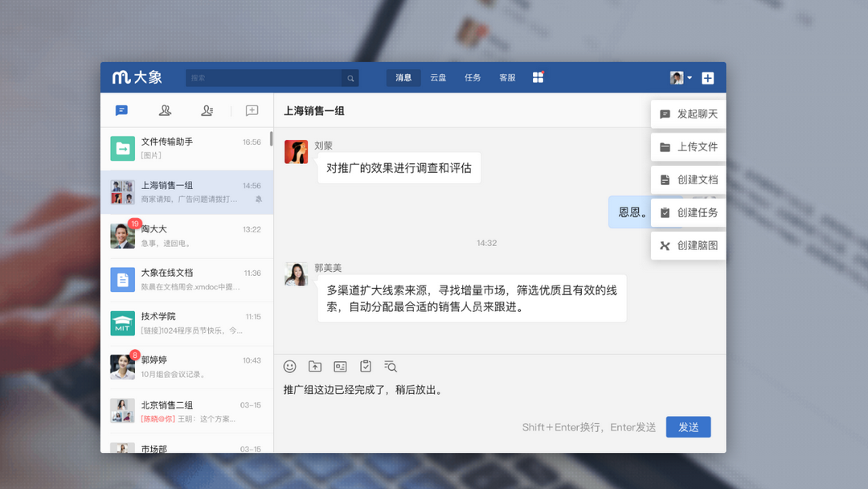The width and height of the screenshot is (868, 489).
Task: Click the task clipboard icon in toolbar
Action: (366, 366)
